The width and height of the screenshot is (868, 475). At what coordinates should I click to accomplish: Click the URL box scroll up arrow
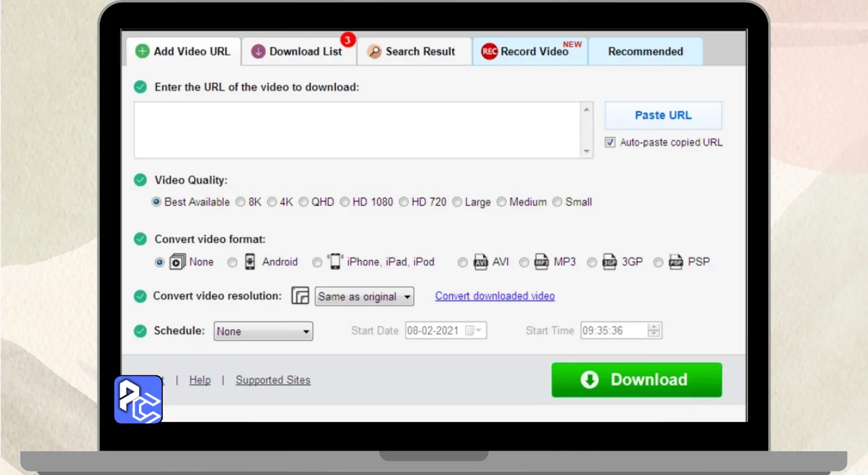(587, 109)
